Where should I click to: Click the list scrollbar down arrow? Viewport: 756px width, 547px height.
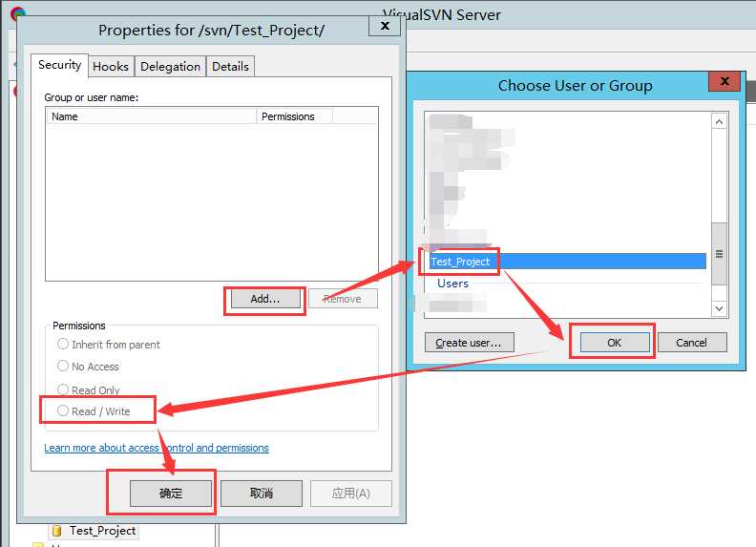(719, 308)
